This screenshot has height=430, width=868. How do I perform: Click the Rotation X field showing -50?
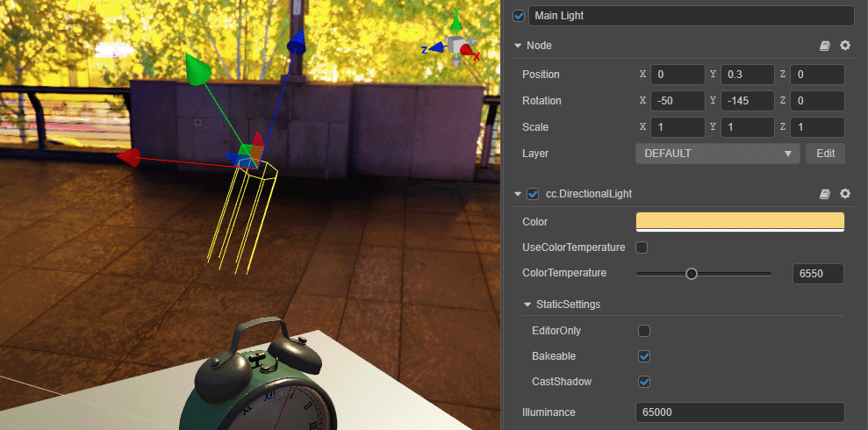point(678,101)
